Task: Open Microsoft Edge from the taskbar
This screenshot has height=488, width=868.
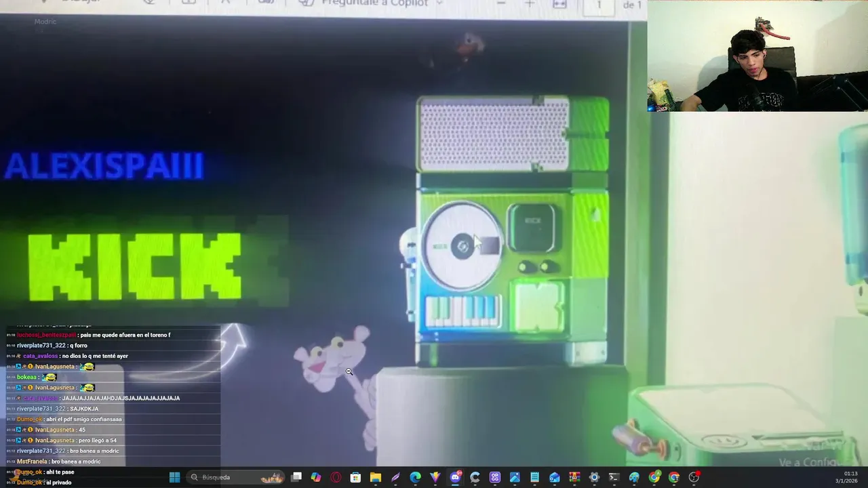Action: point(415,477)
